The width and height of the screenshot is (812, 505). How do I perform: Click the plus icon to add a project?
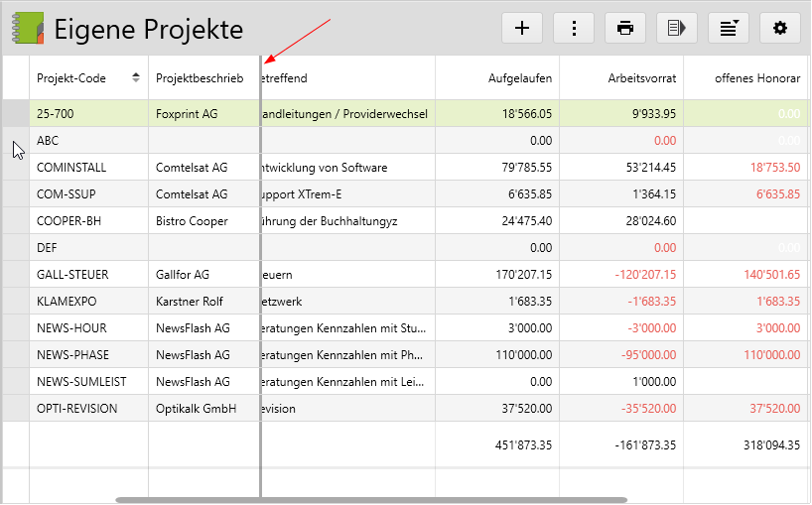[x=522, y=28]
